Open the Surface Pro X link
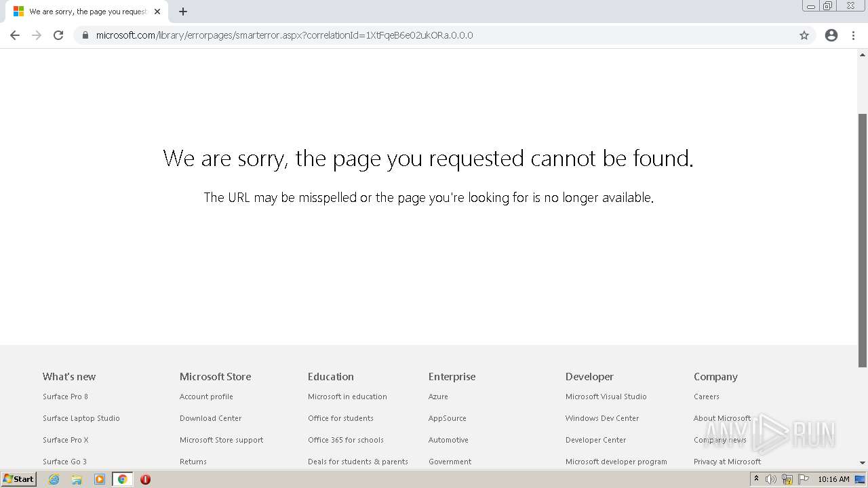This screenshot has height=488, width=868. pyautogui.click(x=66, y=440)
